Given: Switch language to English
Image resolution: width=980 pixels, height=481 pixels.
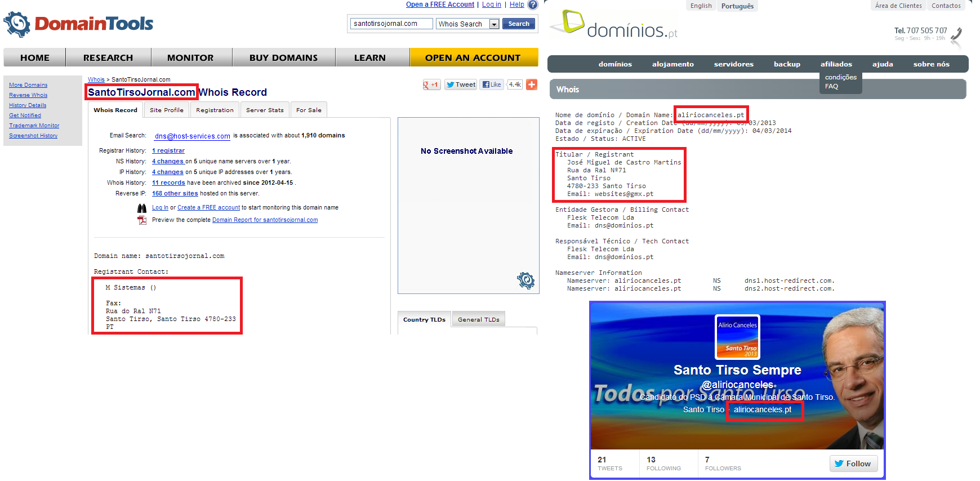Looking at the screenshot, I should click(x=701, y=6).
